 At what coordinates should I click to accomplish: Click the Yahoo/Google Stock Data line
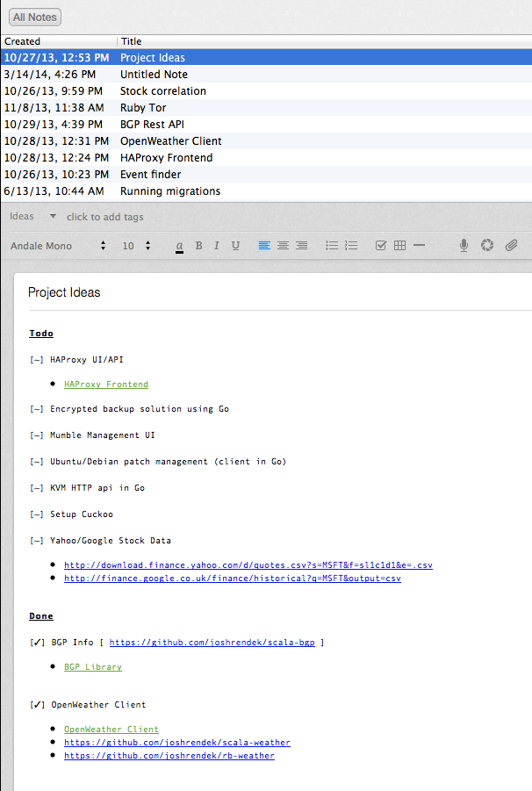[x=100, y=540]
